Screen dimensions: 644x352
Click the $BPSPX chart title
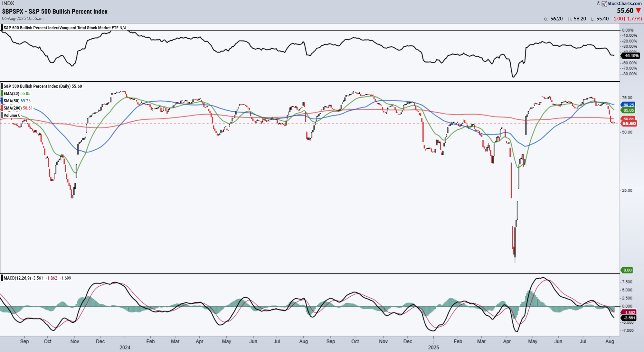click(x=55, y=11)
